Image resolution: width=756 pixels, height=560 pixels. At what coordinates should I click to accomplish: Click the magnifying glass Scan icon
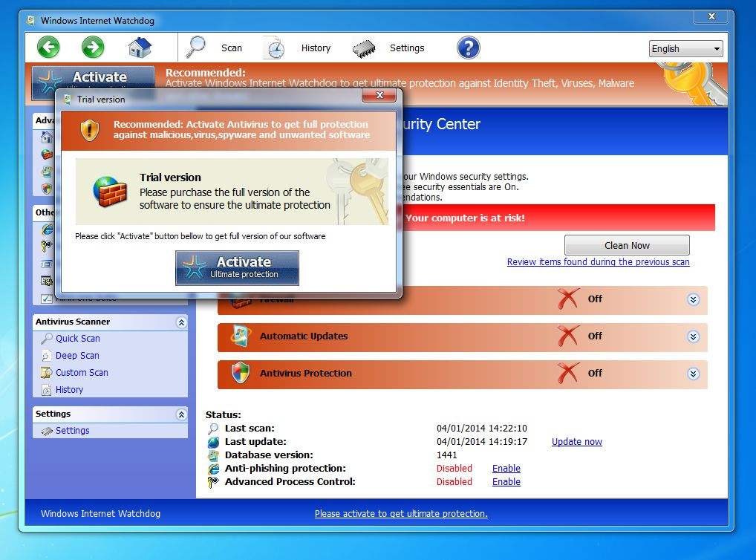point(196,47)
